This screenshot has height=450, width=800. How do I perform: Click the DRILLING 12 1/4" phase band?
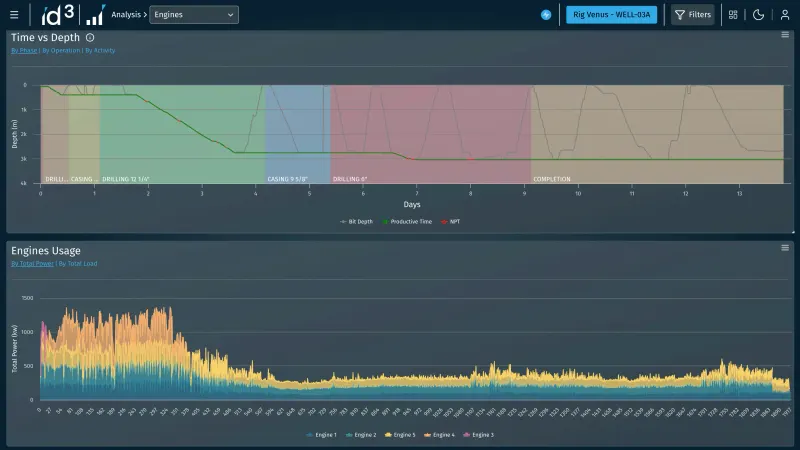tap(182, 134)
